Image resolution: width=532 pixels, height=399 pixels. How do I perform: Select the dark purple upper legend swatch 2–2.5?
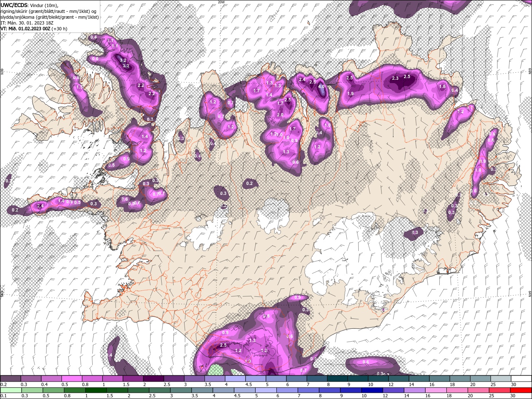(x=153, y=379)
